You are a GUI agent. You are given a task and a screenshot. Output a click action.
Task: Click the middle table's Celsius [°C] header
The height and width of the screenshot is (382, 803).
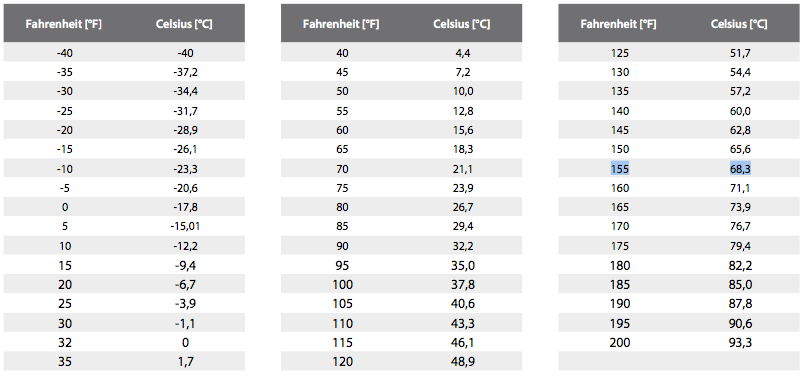coord(462,24)
